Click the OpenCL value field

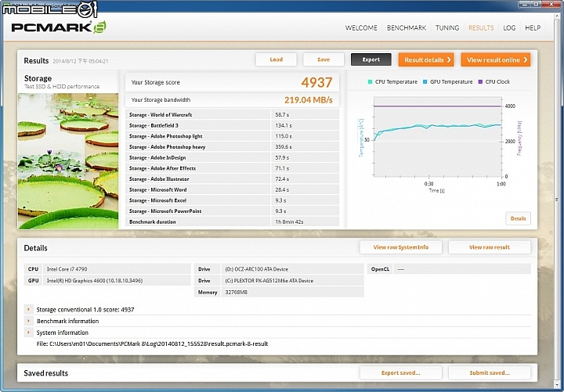[462, 269]
